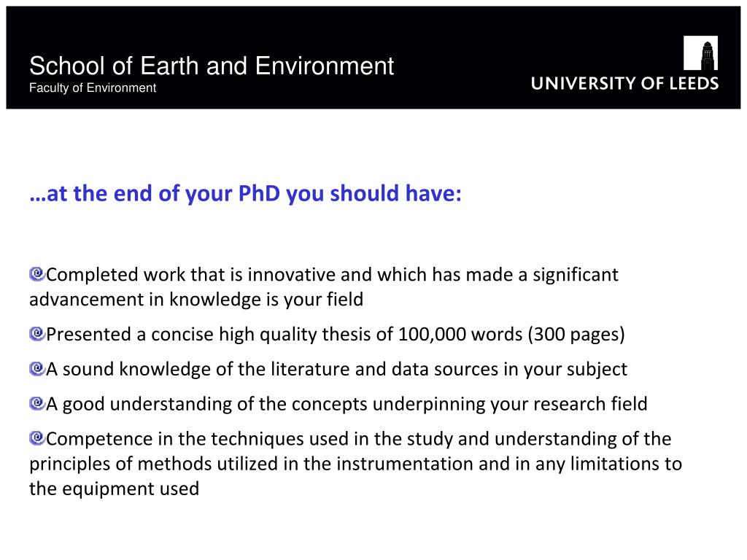This screenshot has height=560, width=747.
Task: Click the line 'advancement in knowledge is your field'
Action: click(x=196, y=300)
